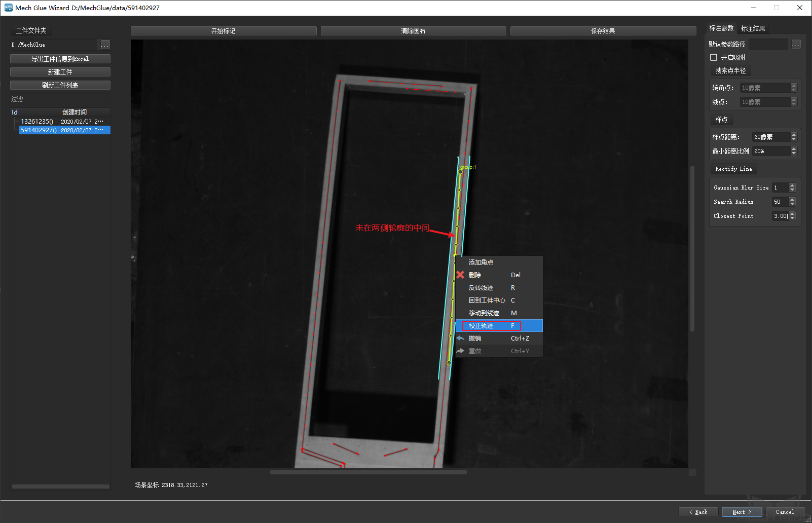Image resolution: width=812 pixels, height=523 pixels.
Task: Click the workpiece list horizontal scrollbar
Action: (60, 487)
